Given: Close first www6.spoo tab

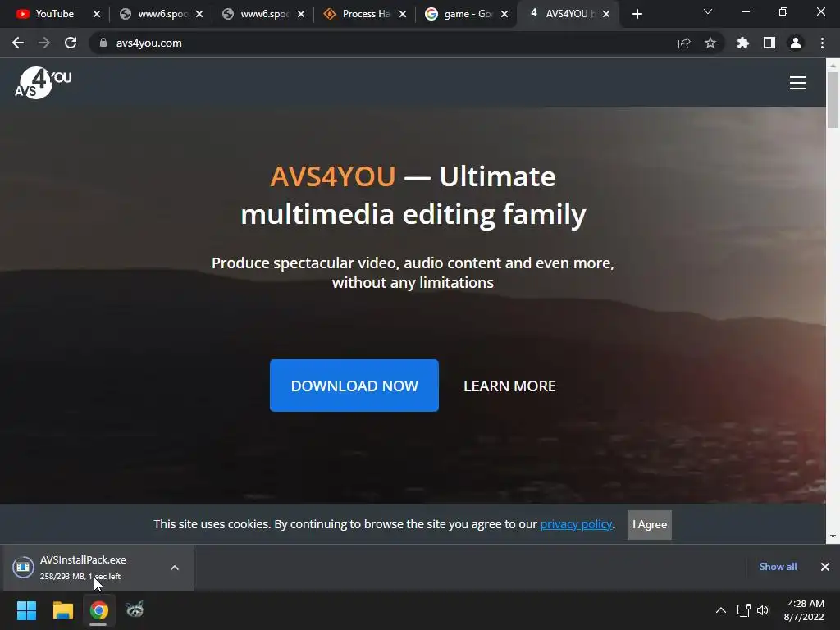Looking at the screenshot, I should click(199, 14).
